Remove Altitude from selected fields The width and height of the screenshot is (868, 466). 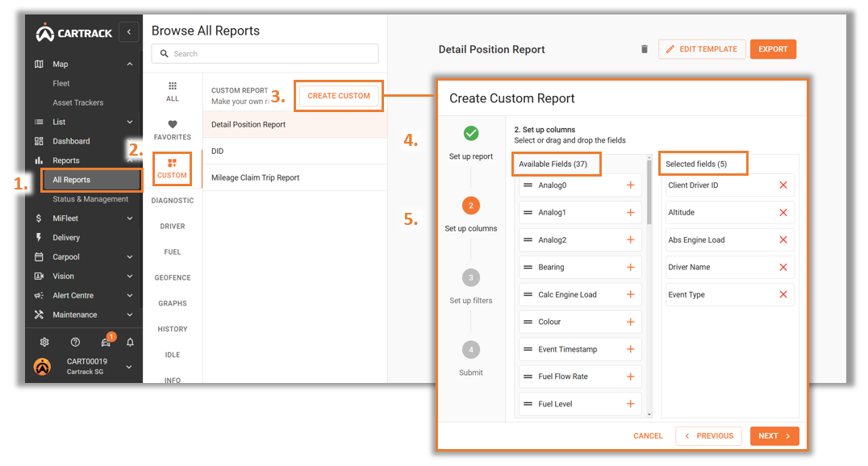point(783,213)
